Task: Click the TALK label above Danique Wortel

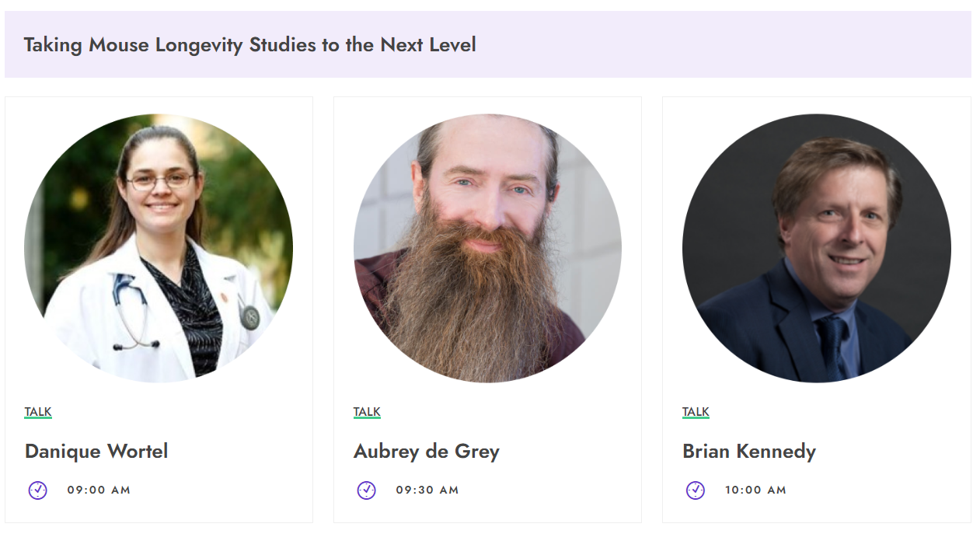Action: (x=38, y=412)
